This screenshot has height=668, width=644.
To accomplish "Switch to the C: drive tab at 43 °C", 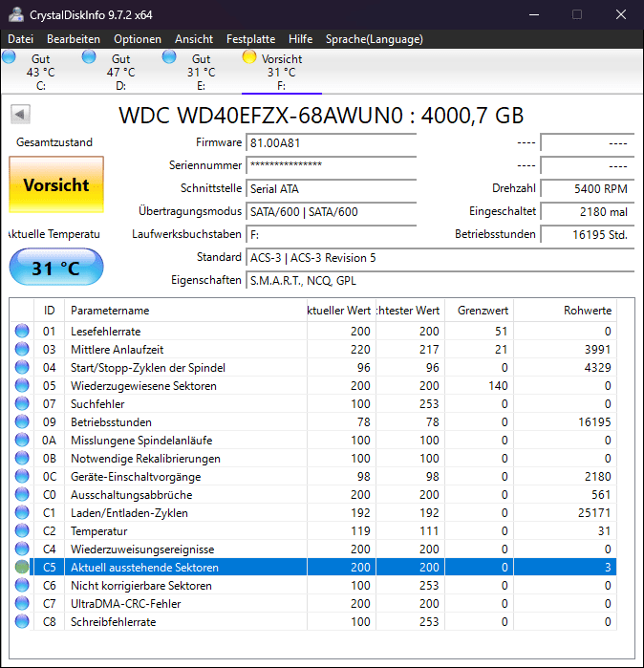I will (41, 72).
